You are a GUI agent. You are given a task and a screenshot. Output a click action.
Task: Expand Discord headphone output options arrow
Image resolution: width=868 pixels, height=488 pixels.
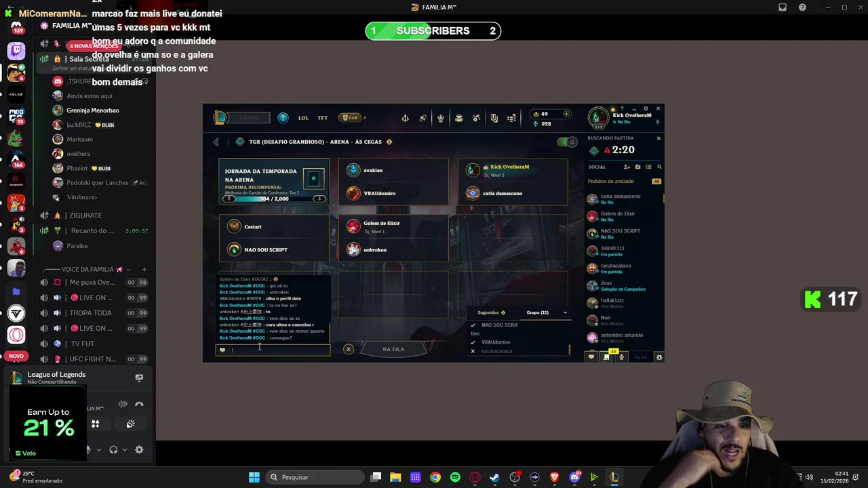pyautogui.click(x=125, y=449)
